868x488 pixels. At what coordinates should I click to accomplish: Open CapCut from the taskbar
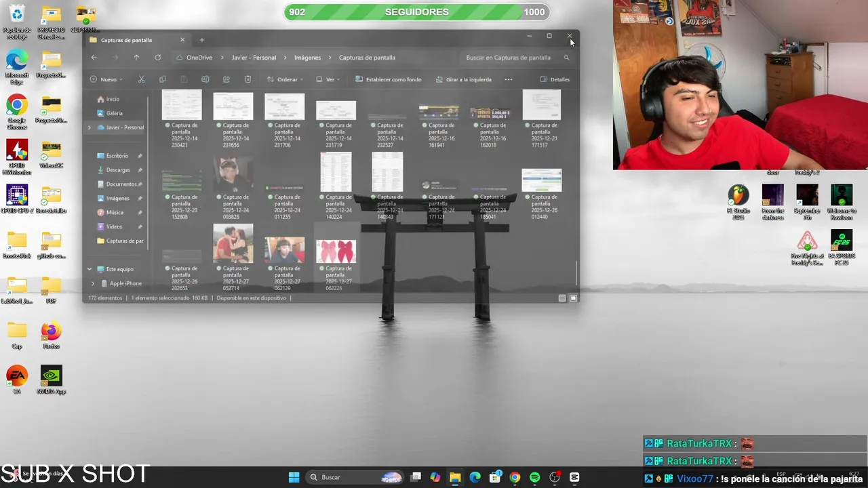point(574,477)
